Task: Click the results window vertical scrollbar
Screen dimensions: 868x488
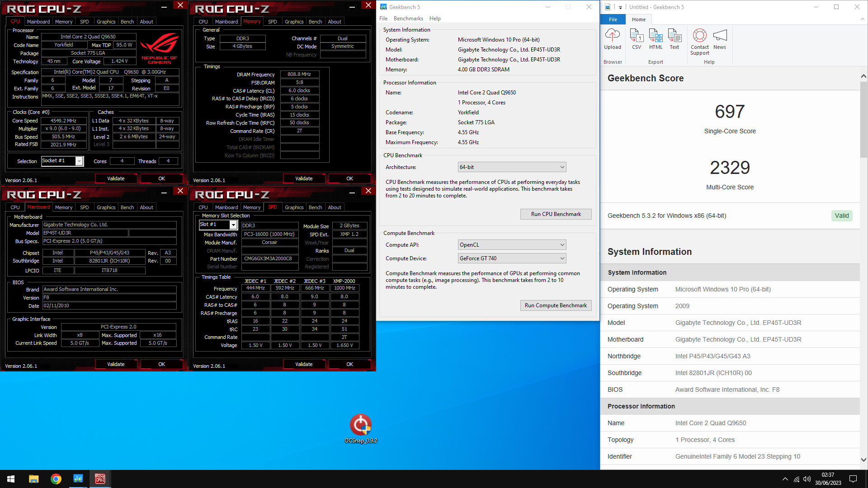Action: click(863, 120)
